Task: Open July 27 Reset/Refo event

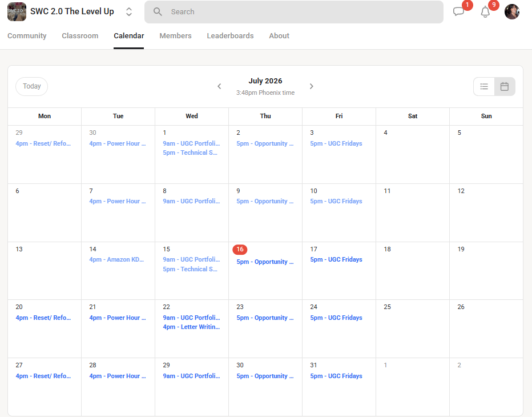Action: tap(43, 376)
